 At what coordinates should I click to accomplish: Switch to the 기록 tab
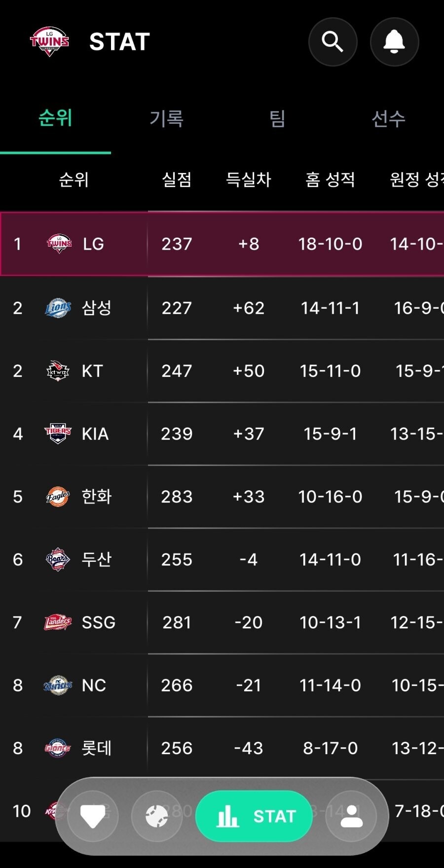coord(166,118)
